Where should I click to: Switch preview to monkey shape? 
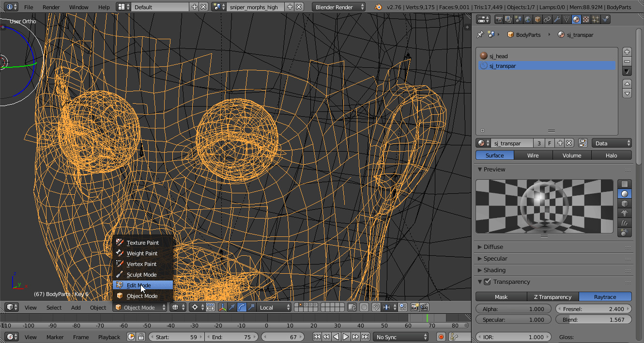tap(625, 213)
